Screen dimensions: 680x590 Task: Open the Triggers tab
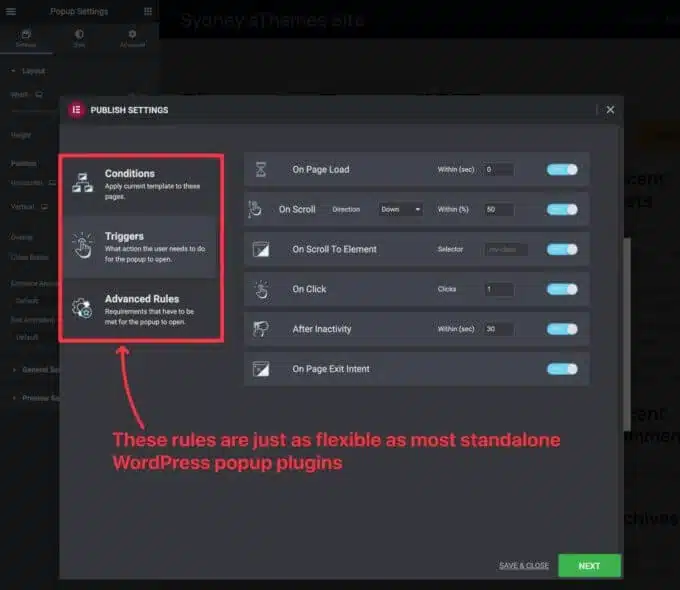coord(141,247)
